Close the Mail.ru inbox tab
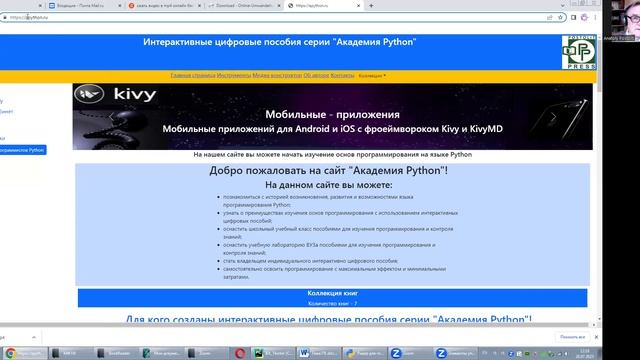The width and height of the screenshot is (640, 360). pos(120,6)
